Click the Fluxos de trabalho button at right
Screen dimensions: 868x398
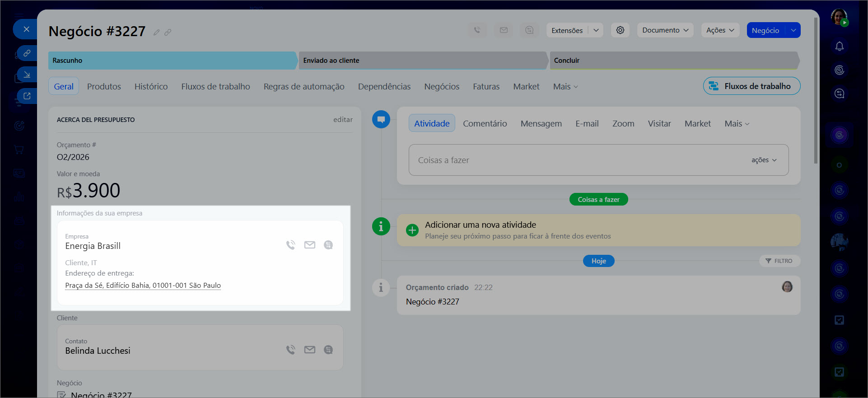tap(751, 86)
